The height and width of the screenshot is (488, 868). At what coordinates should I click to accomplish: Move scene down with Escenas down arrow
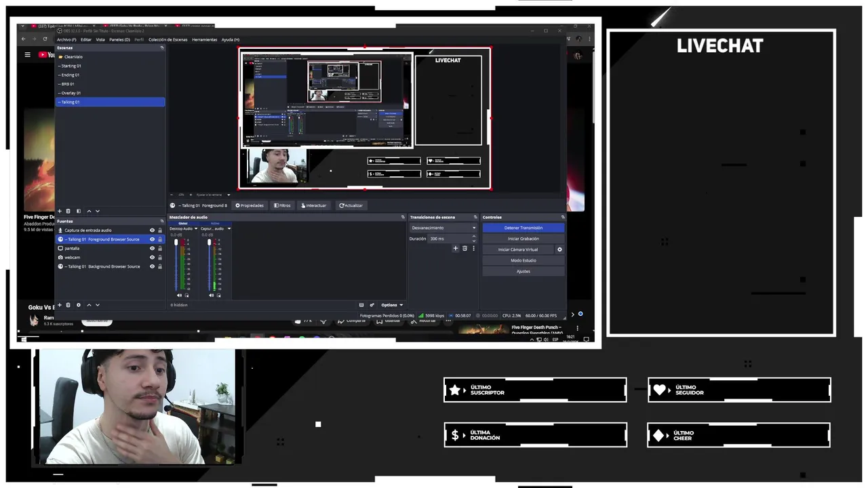tap(97, 211)
